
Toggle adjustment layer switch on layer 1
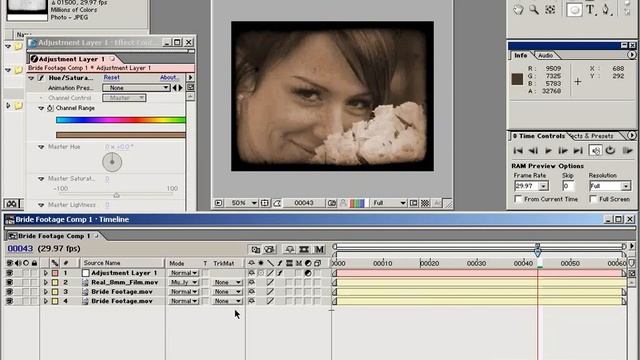pyautogui.click(x=308, y=273)
